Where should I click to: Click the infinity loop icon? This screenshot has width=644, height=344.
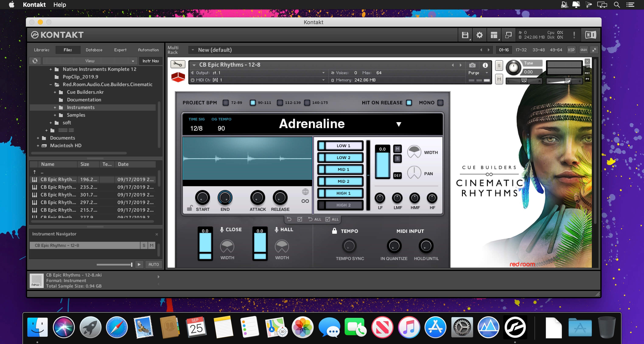pyautogui.click(x=305, y=201)
